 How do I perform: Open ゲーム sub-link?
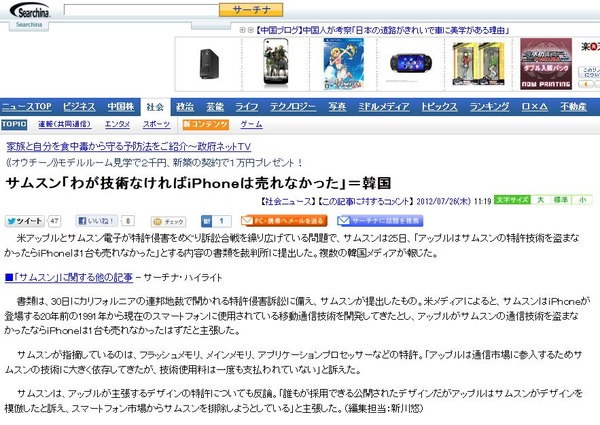251,124
